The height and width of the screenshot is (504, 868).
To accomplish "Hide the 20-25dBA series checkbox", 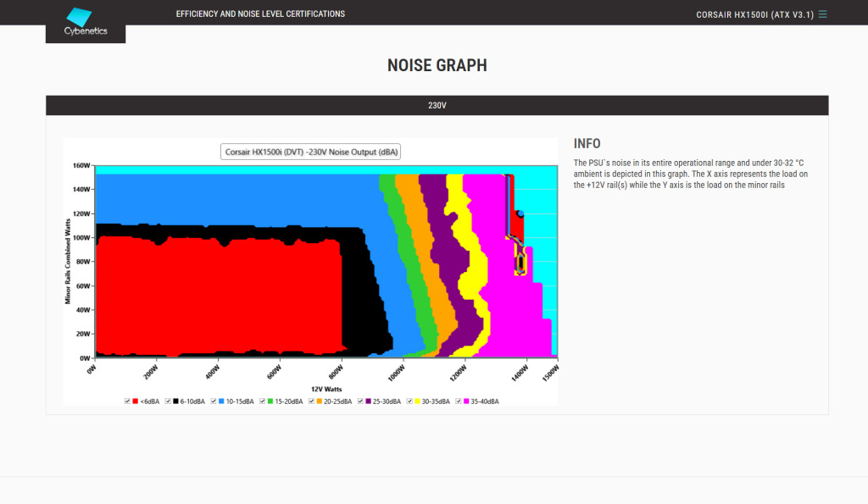I will [x=311, y=401].
